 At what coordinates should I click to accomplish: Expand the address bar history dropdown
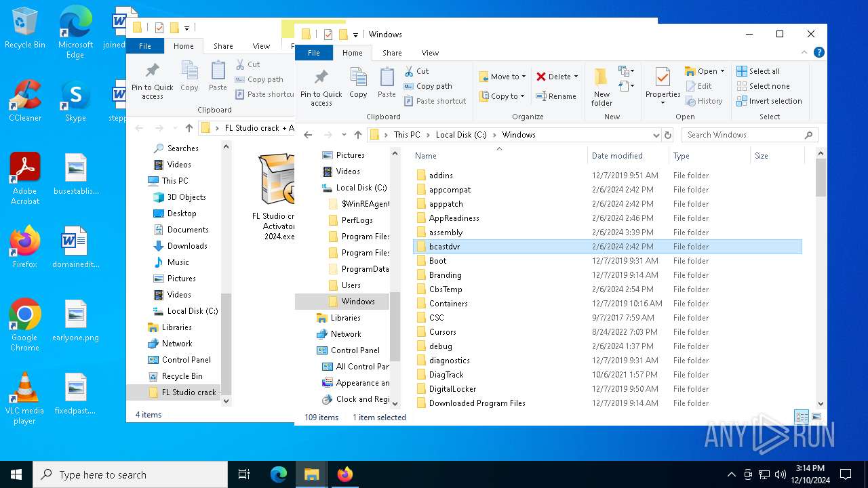(x=656, y=135)
